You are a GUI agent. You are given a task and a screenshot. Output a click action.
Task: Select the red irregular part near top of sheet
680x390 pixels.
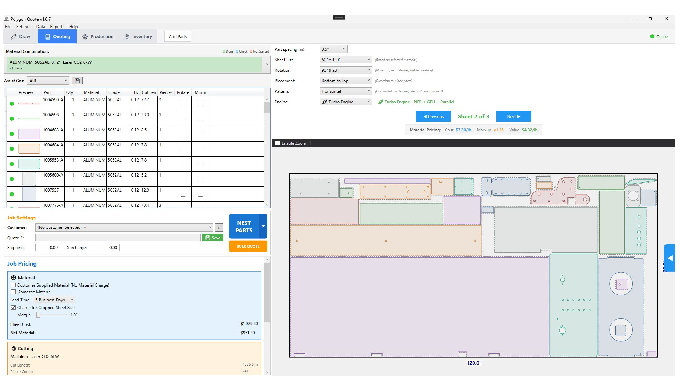[559, 192]
